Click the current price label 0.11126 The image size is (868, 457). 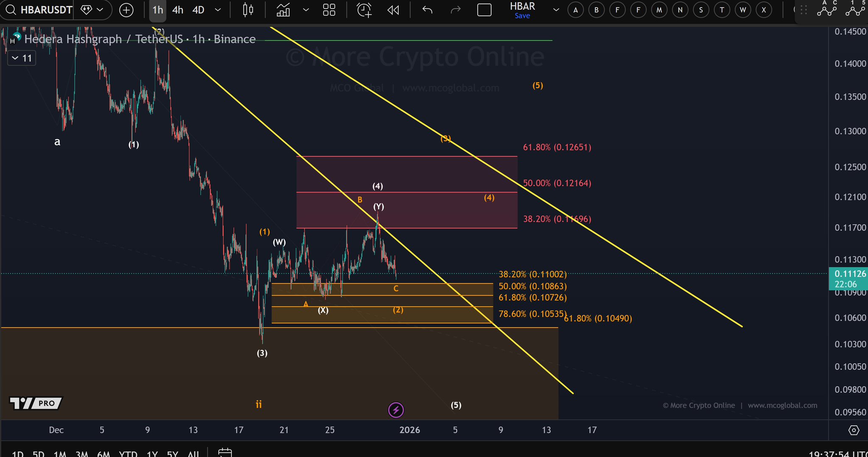(x=848, y=278)
